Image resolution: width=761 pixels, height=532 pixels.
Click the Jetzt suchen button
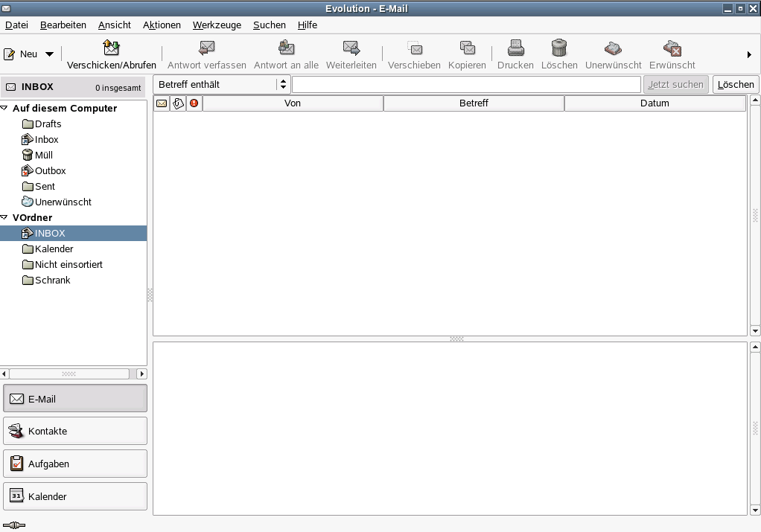coord(676,84)
